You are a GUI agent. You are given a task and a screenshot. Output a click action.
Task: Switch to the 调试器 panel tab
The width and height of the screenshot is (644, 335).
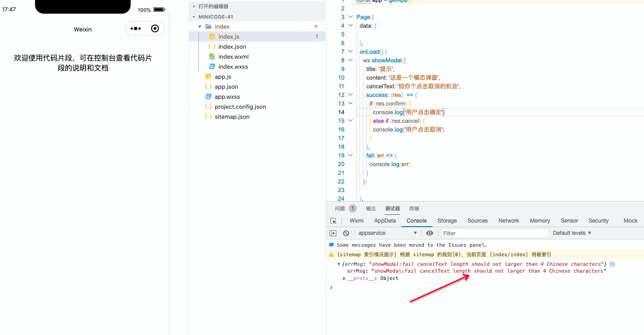pos(392,208)
